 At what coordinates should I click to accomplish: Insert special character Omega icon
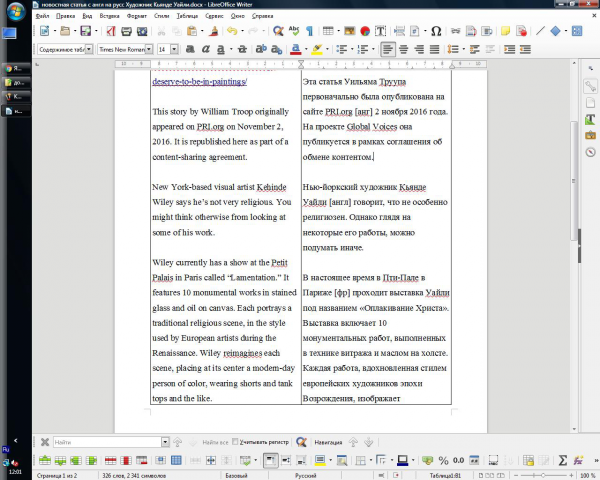pyautogui.click(x=436, y=31)
